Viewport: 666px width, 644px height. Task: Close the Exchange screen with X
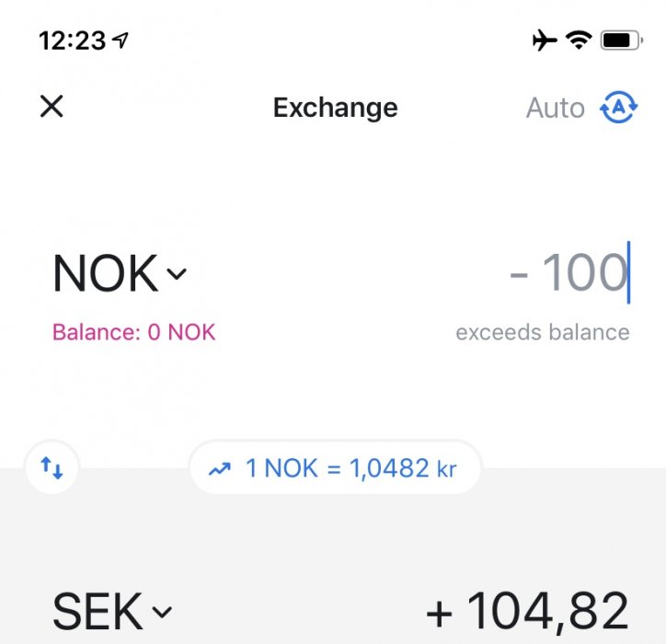click(x=52, y=108)
